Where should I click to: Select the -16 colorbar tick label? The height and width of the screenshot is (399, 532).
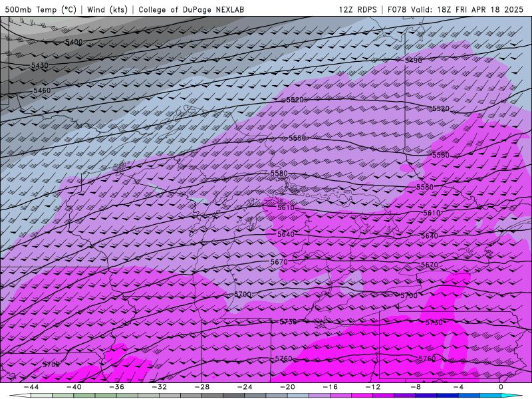coord(331,387)
